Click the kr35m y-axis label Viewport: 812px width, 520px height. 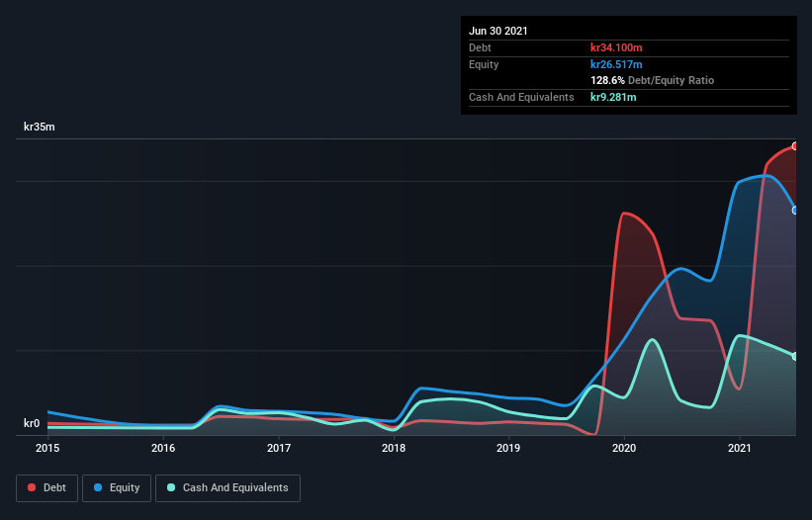coord(40,127)
